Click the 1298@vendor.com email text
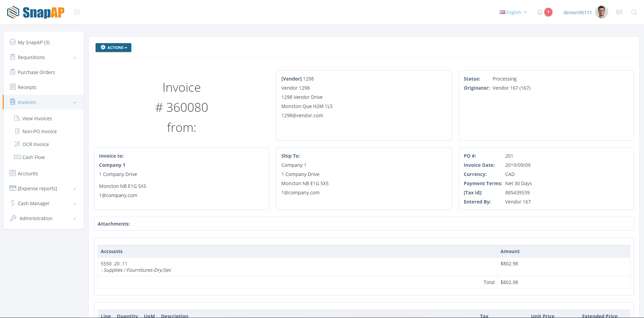The image size is (644, 318). tap(302, 116)
